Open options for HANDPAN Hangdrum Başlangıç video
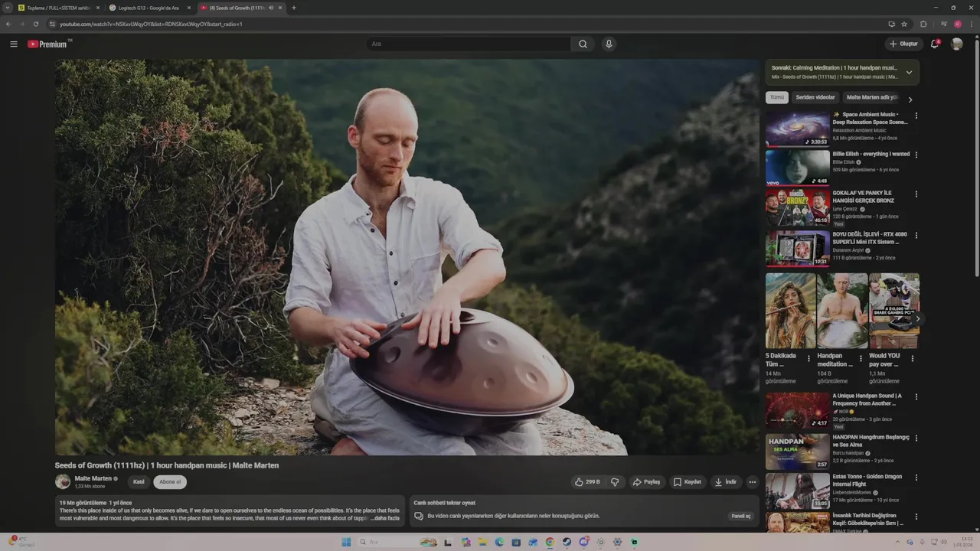Screen dimensions: 980x551 point(916,439)
